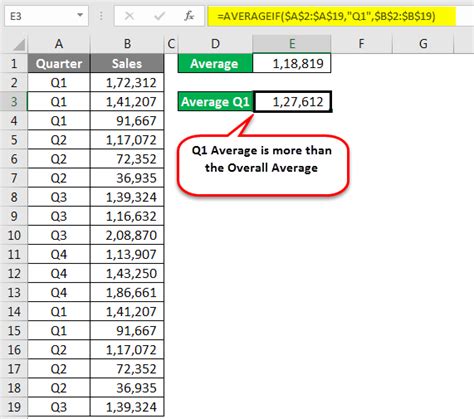Select column E header
474x419 pixels.
click(292, 44)
